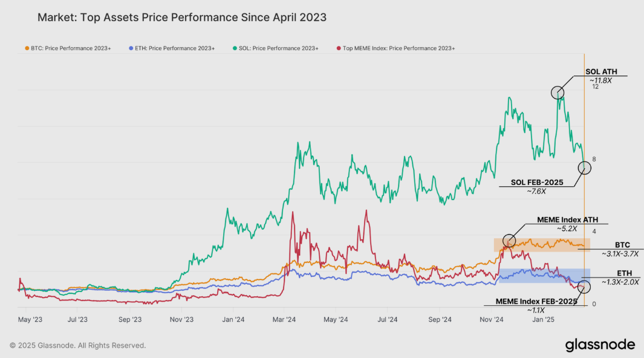Toggle the BTC Price Performance series label
644x358 pixels.
(x=71, y=48)
